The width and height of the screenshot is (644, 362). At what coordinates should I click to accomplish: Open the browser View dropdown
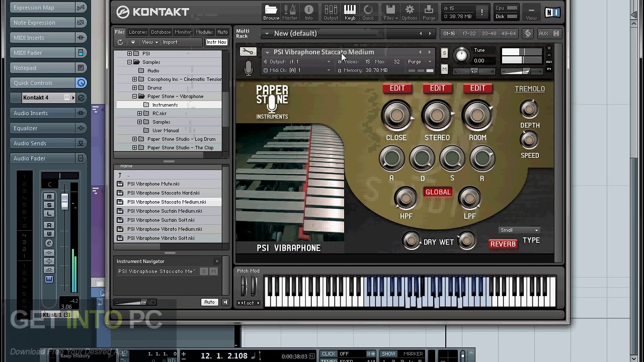(149, 42)
